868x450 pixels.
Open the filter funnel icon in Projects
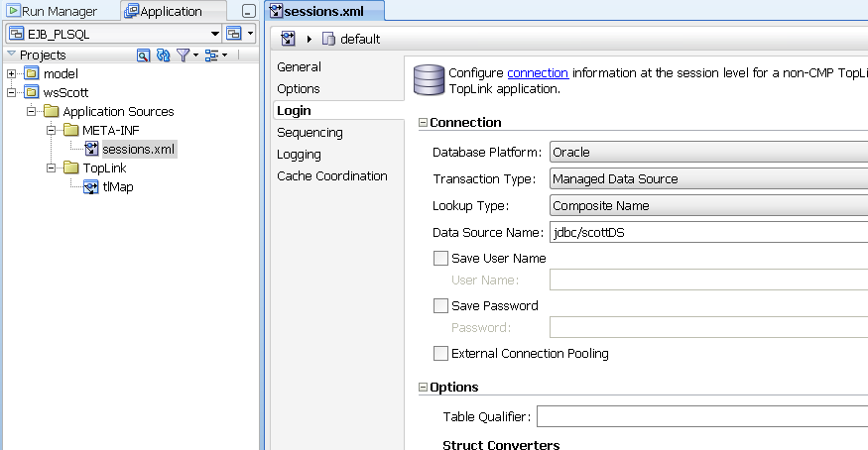[x=186, y=56]
